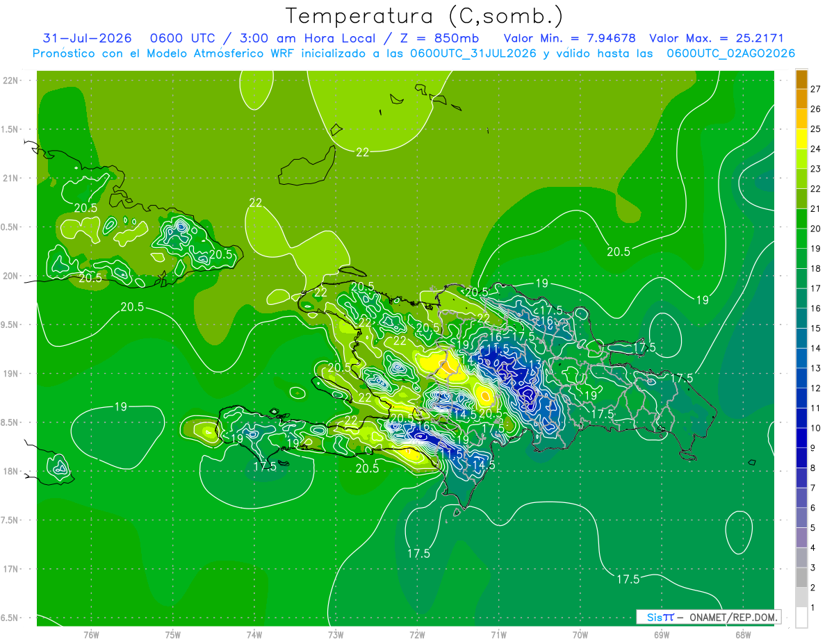Click the legend value "15"
Screen dimensions: 834x644
tap(816, 328)
